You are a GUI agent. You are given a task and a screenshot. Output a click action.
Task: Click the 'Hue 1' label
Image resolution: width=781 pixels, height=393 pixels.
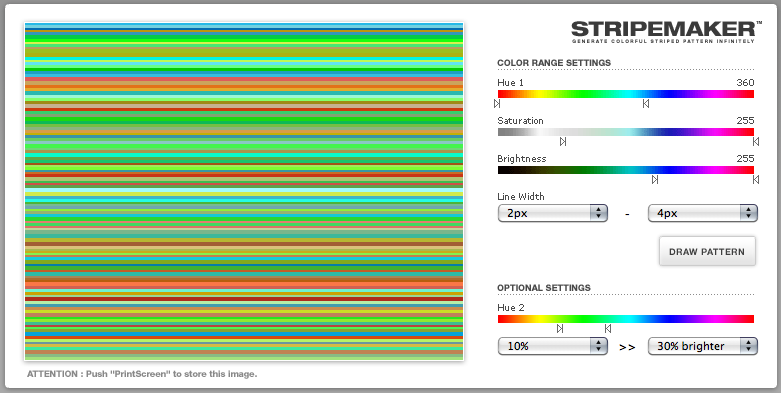[511, 83]
